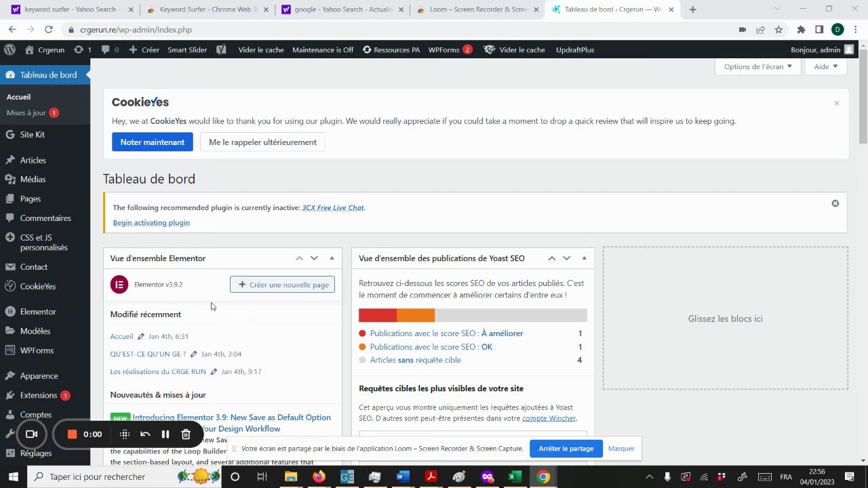Open Bonjour, admin account menu

tap(823, 49)
